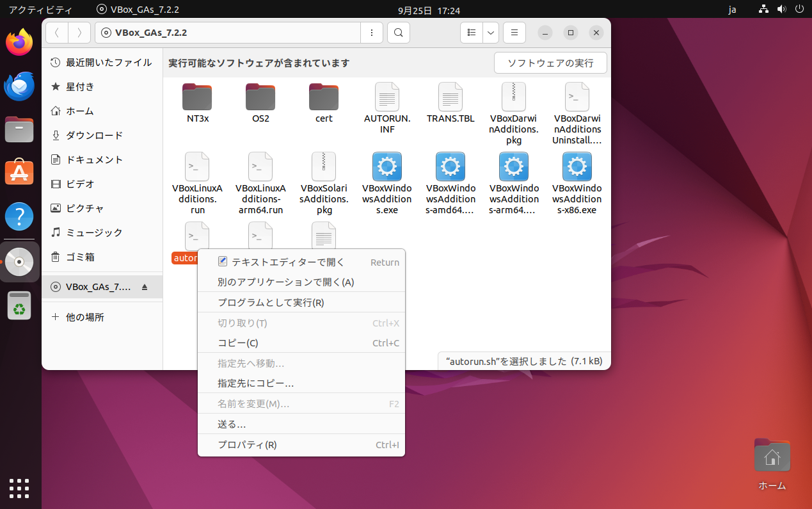The image size is (812, 509).
Task: Eject the VBox_GAs disc in sidebar
Action: [x=145, y=287]
